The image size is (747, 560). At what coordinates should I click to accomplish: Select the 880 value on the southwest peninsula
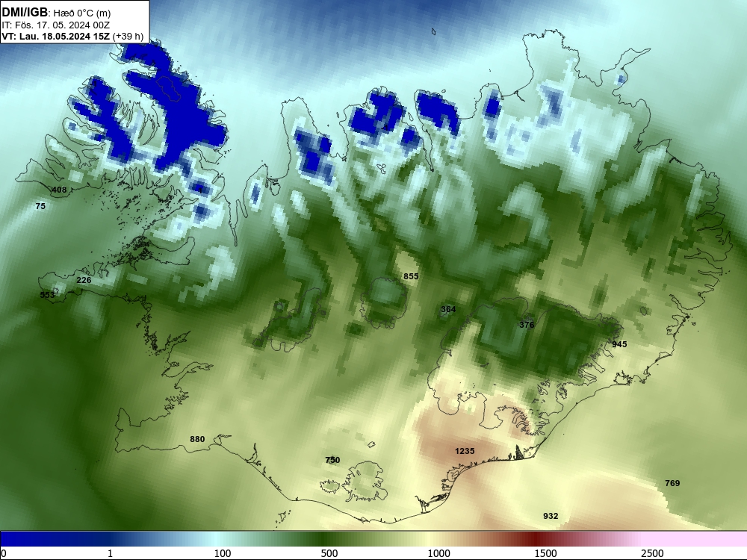pyautogui.click(x=197, y=439)
